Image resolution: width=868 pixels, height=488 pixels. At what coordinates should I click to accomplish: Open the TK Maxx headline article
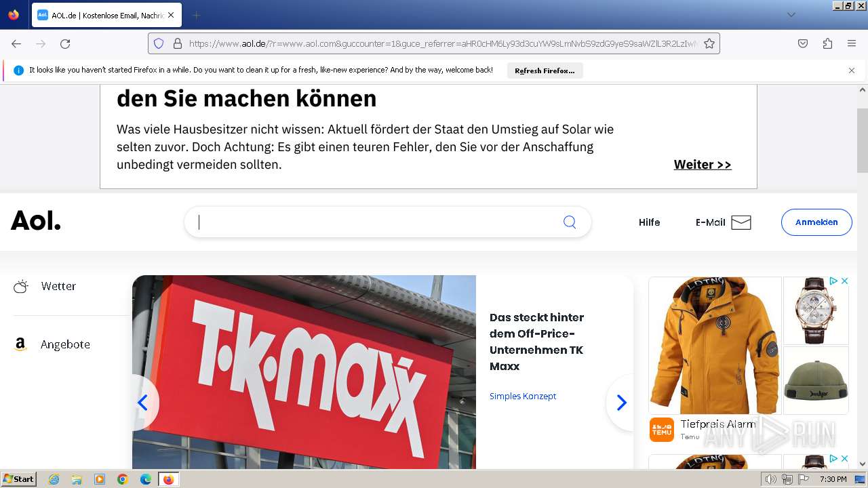(536, 342)
